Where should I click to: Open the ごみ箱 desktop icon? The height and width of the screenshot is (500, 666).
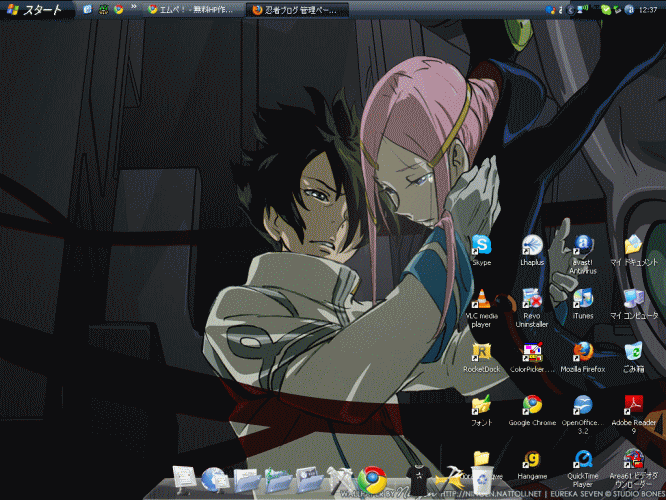[x=633, y=357]
